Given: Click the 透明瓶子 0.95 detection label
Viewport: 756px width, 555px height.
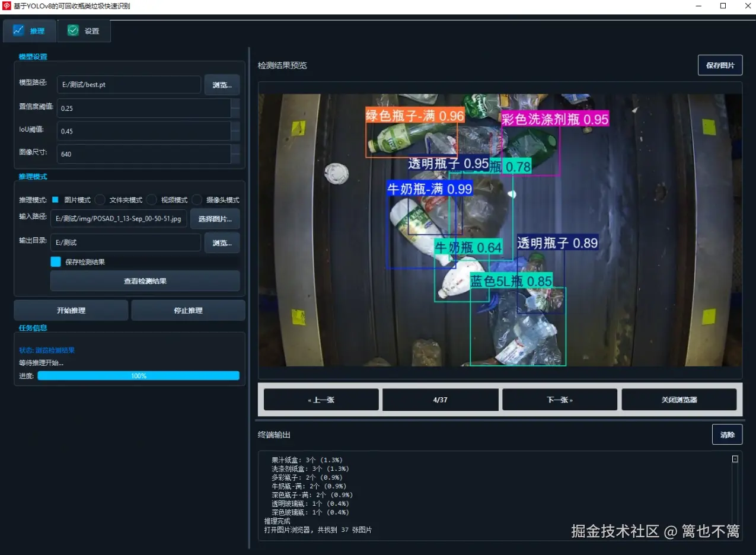Looking at the screenshot, I should [x=448, y=164].
